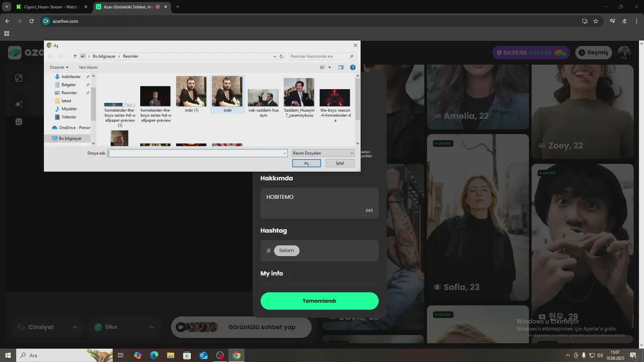Click the Selam hashtag chip

tap(287, 250)
